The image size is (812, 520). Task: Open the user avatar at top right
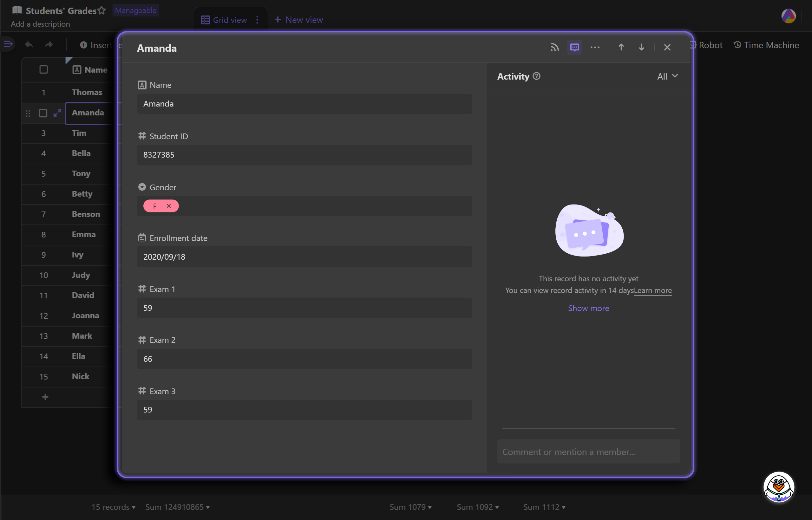coord(789,16)
